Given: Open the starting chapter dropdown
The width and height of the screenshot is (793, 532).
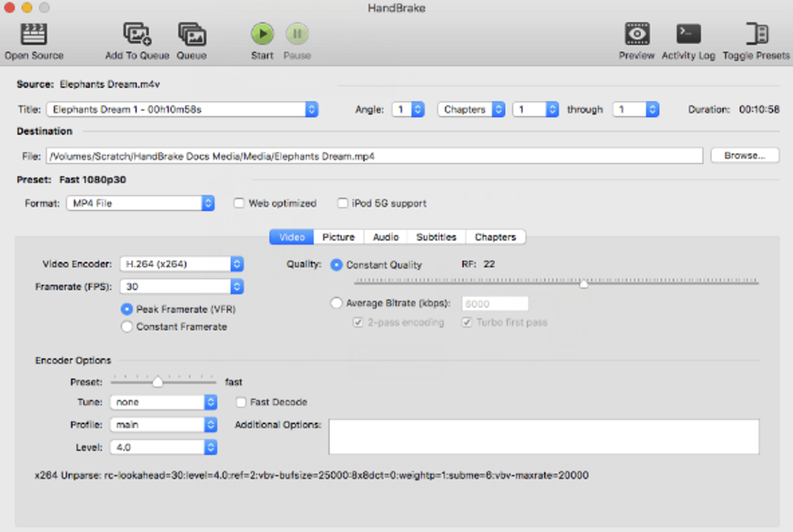Looking at the screenshot, I should coord(536,109).
